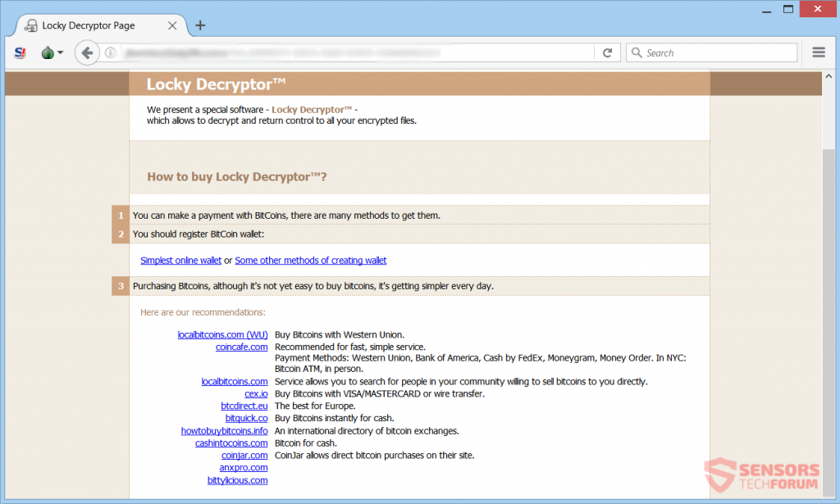
Task: Open a new browser tab with plus button
Action: (200, 25)
